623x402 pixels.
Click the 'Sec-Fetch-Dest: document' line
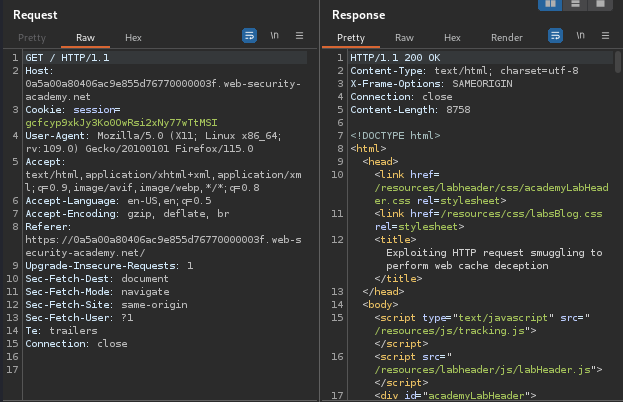[x=97, y=279]
